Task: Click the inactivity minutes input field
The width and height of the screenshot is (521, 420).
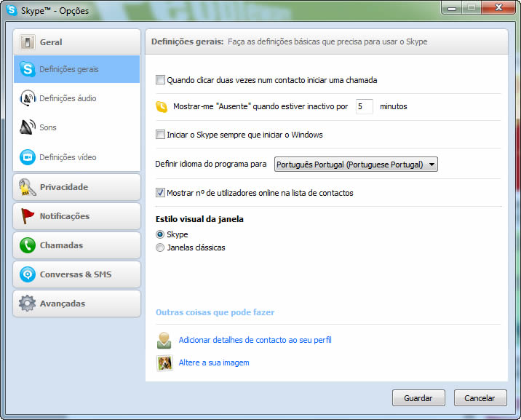Action: 364,106
